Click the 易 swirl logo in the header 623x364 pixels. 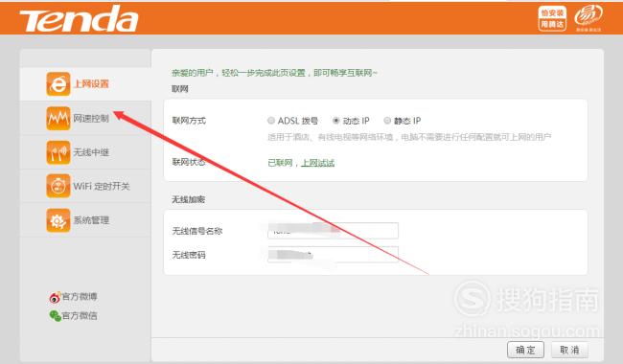click(588, 18)
